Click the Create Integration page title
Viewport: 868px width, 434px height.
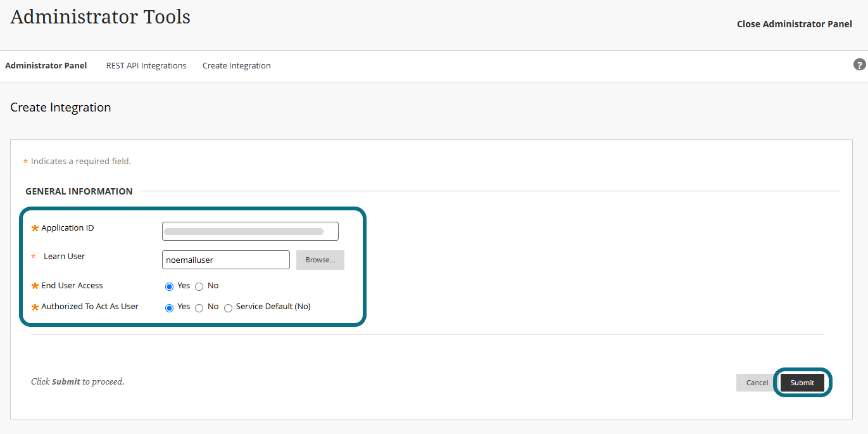pyautogui.click(x=61, y=107)
